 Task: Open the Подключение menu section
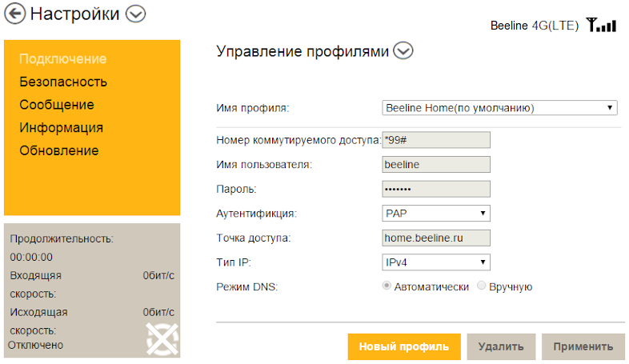pos(63,58)
